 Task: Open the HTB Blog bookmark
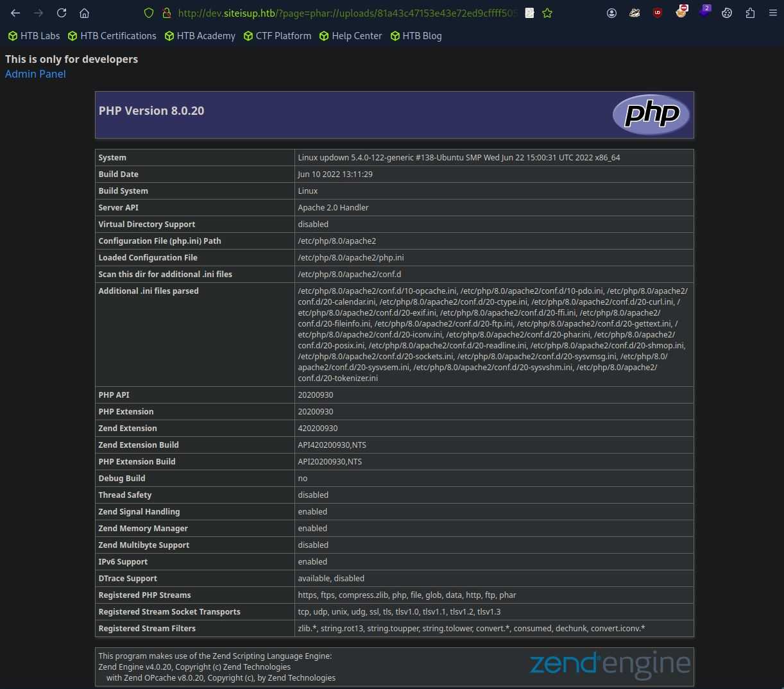(416, 36)
